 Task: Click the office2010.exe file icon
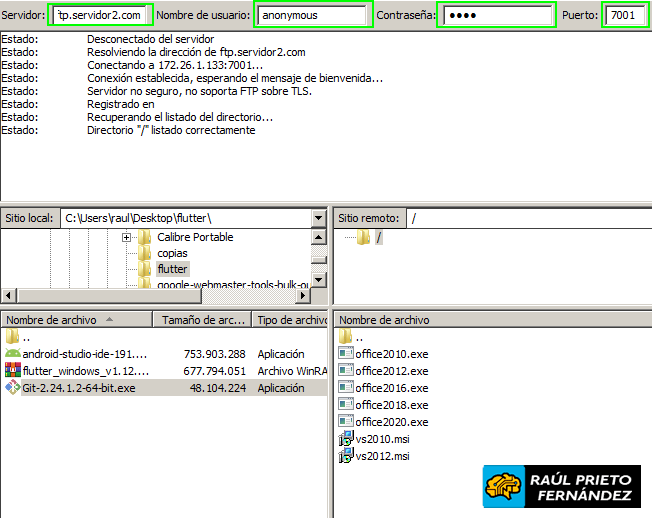tap(346, 354)
